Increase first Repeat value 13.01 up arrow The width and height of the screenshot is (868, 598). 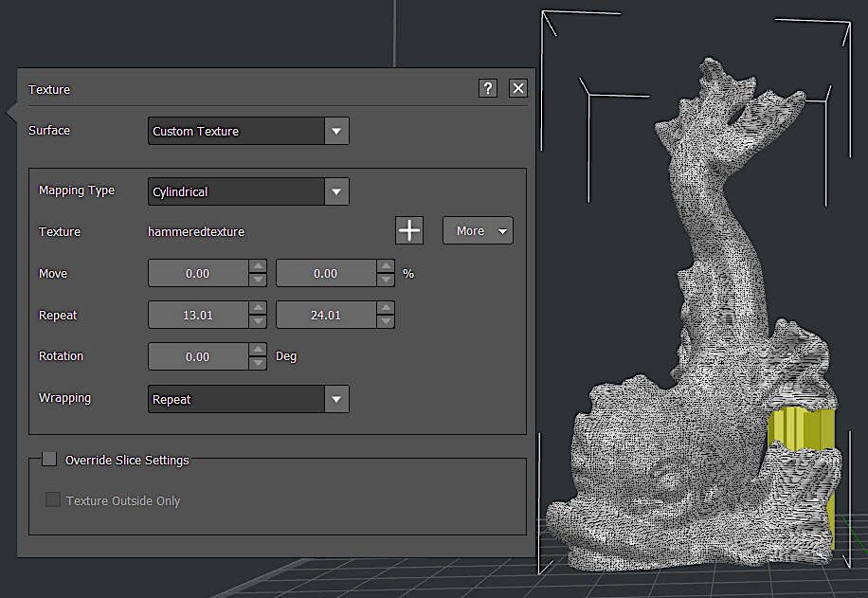[257, 309]
